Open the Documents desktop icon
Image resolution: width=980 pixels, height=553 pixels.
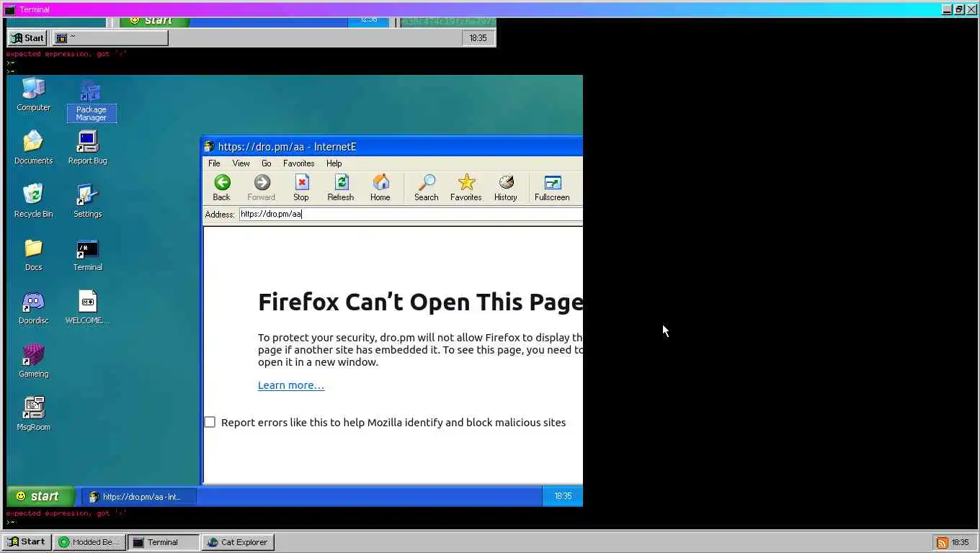(34, 148)
